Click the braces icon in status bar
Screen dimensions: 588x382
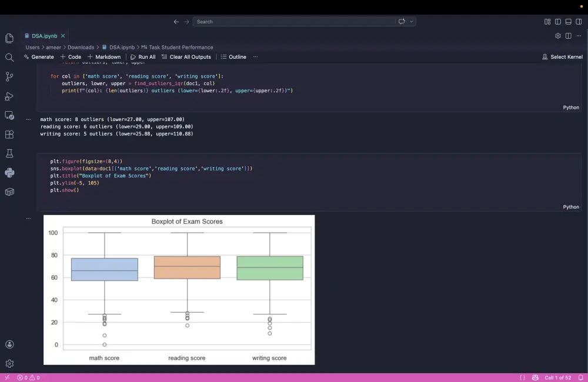click(522, 377)
